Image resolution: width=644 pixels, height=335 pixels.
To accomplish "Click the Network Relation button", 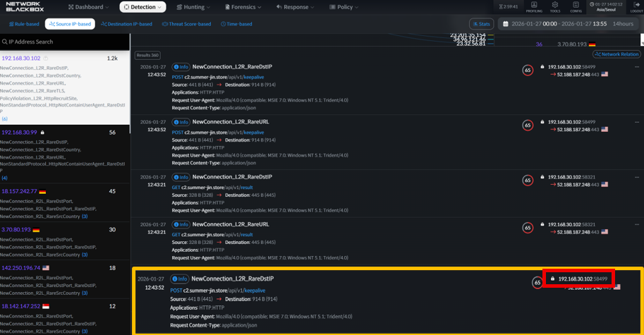I will click(616, 54).
